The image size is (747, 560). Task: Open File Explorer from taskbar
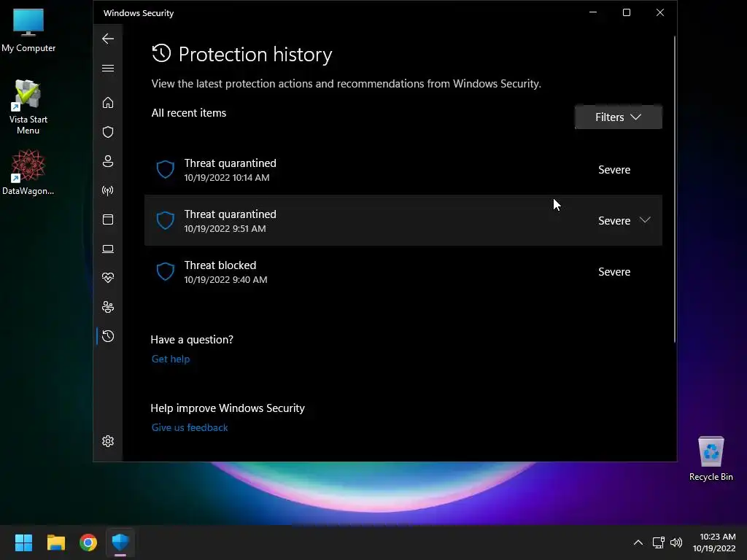click(55, 542)
